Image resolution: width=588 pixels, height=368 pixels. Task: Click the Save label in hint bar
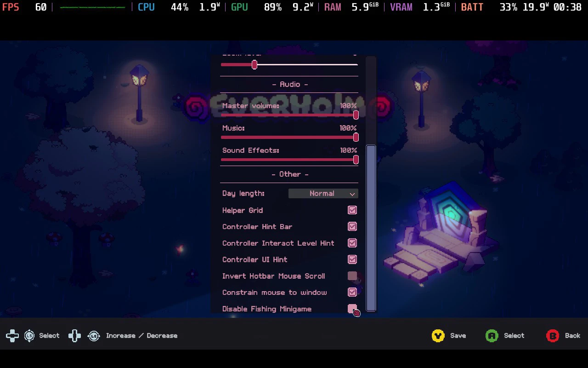[x=458, y=336]
